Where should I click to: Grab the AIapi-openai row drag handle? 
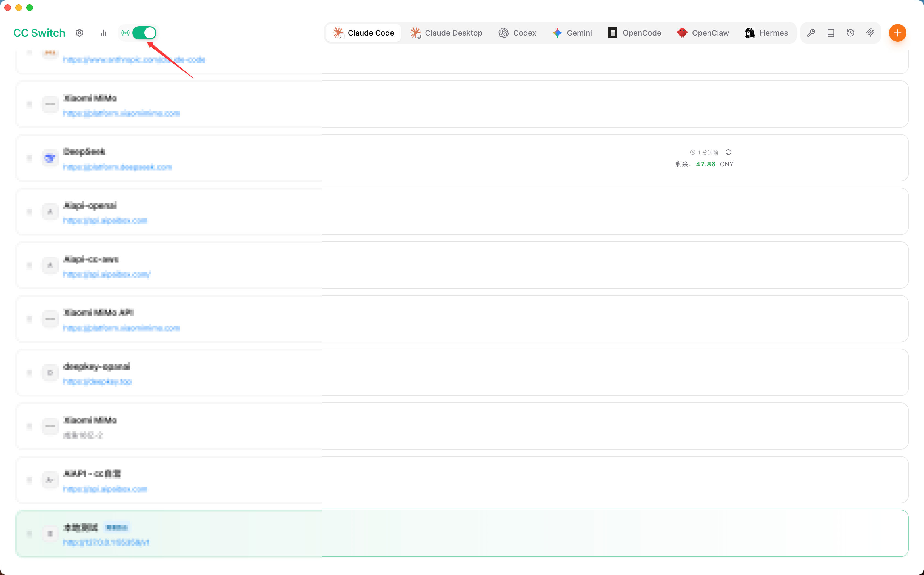point(29,211)
